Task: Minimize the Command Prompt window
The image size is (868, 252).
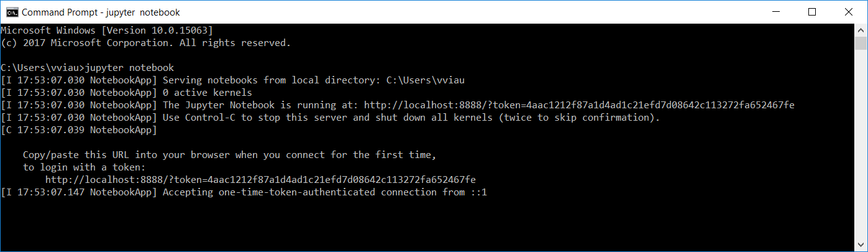Action: point(775,12)
